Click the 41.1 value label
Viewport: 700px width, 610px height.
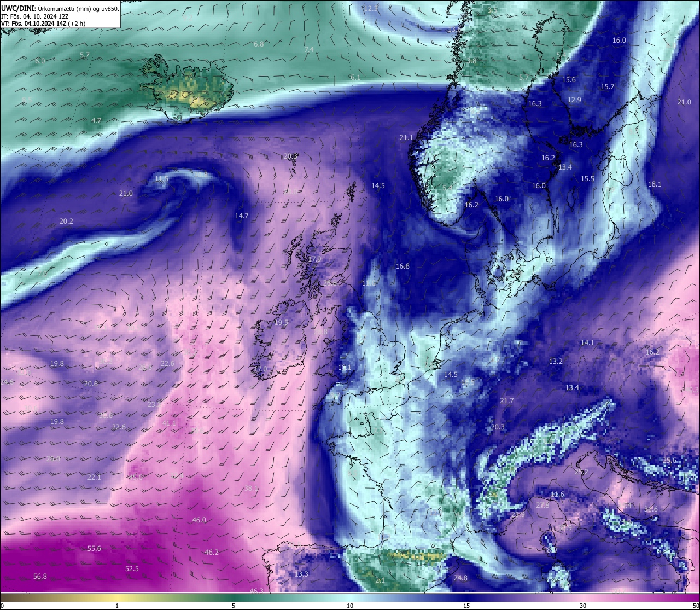[x=170, y=423]
